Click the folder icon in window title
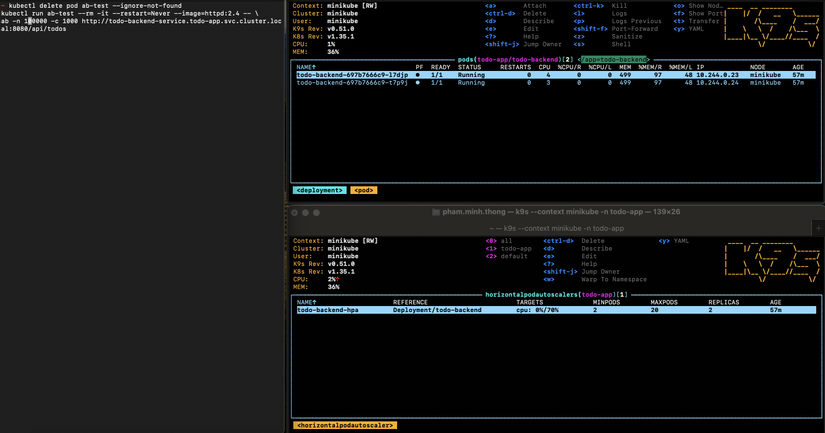The height and width of the screenshot is (433, 825). (436, 212)
